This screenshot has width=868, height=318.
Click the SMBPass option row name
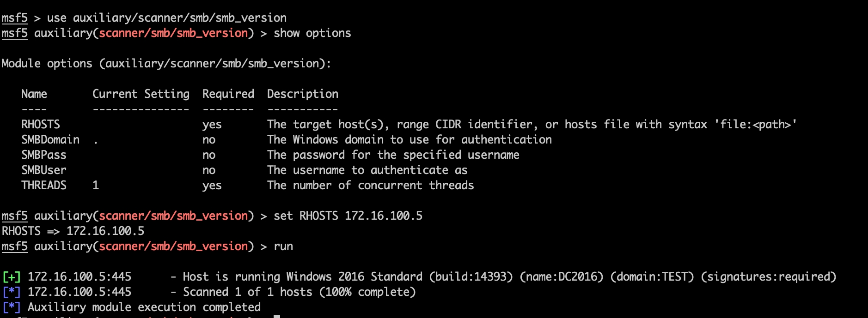point(44,155)
